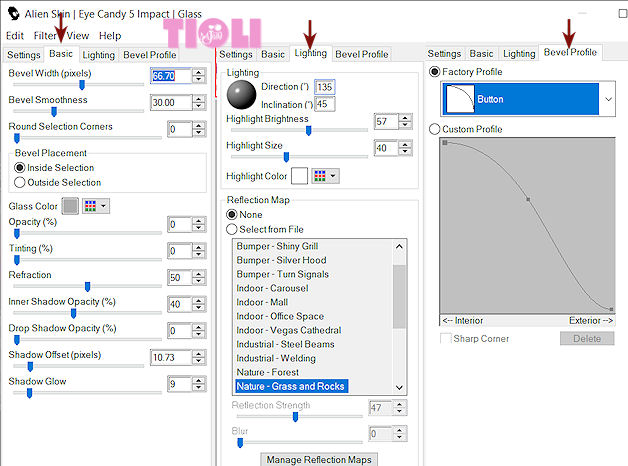Select Bumper - Silver Hood reflection map
The image size is (628, 466).
click(x=281, y=260)
